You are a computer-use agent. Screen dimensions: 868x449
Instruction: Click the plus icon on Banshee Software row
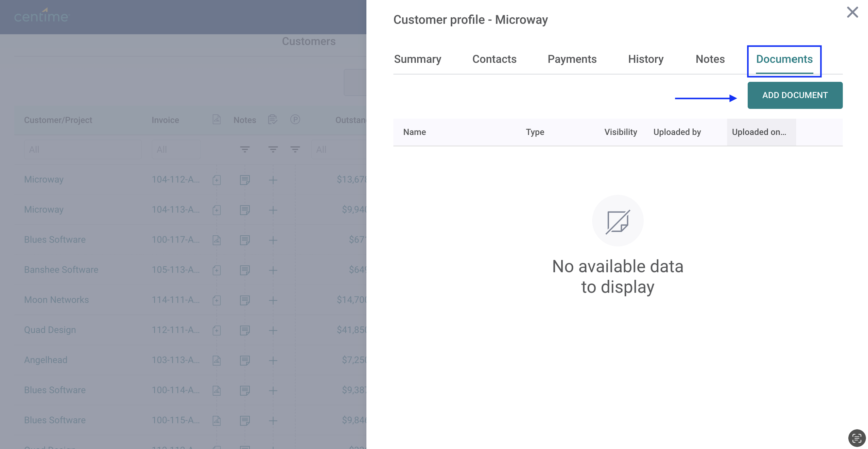point(273,270)
